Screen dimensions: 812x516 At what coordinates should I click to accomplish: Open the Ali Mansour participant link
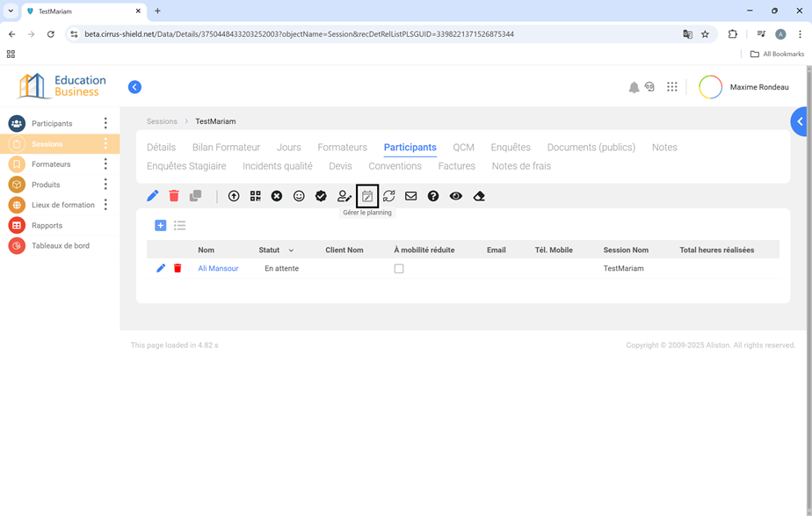coord(218,269)
